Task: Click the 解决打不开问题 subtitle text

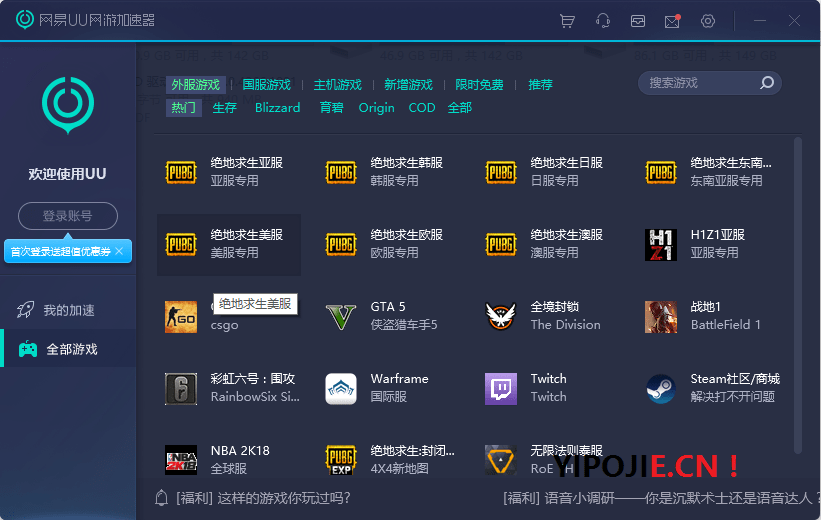Action: coord(733,396)
